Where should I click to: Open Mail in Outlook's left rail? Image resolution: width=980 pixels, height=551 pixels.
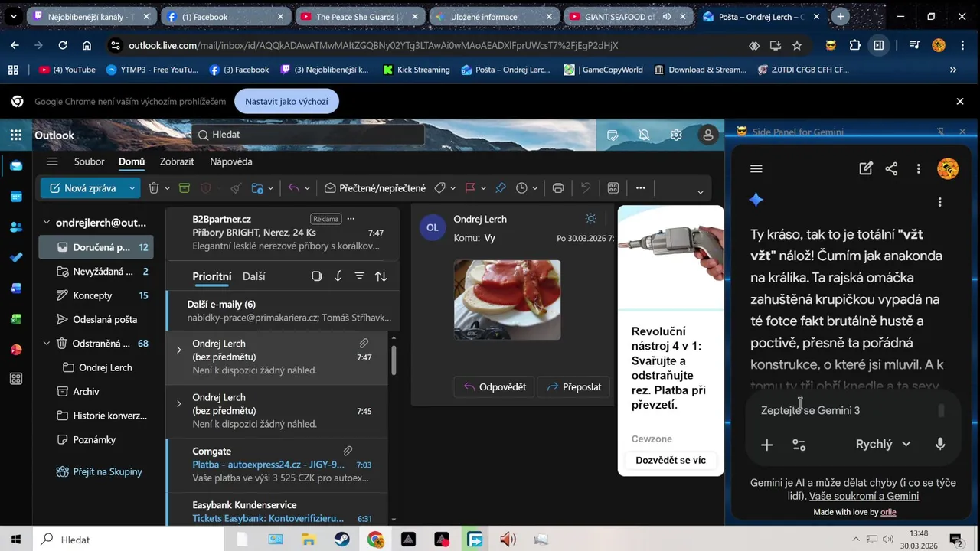tap(16, 166)
